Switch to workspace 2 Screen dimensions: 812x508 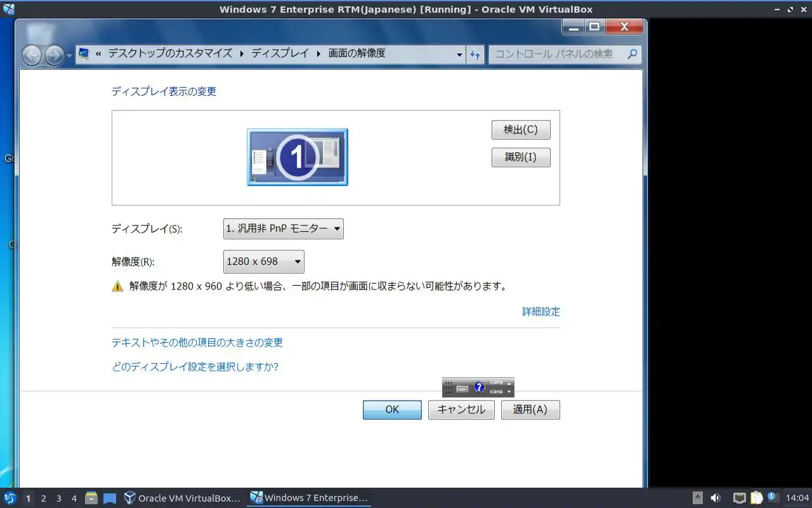pyautogui.click(x=43, y=498)
